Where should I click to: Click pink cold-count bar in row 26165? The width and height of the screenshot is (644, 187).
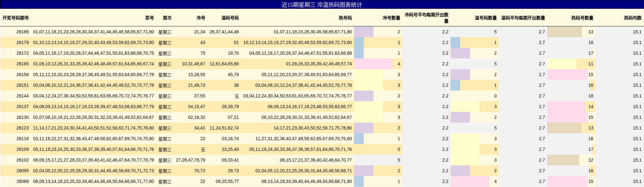(373, 64)
